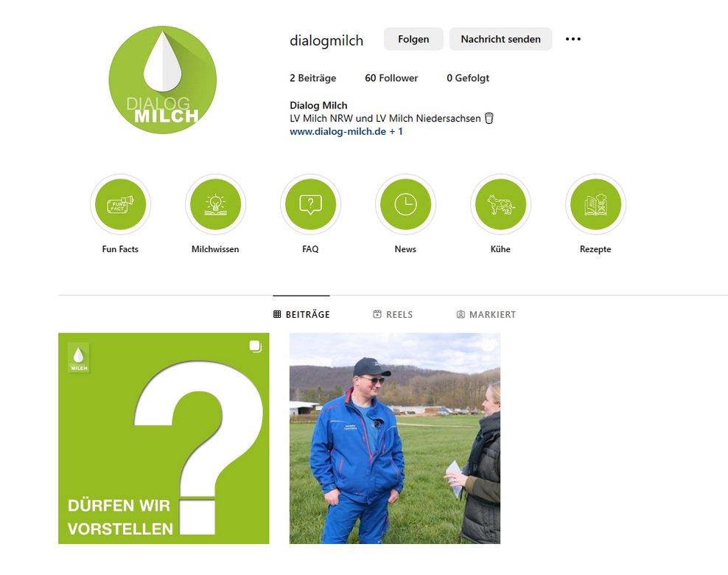The height and width of the screenshot is (575, 728).
Task: Switch to the Beiträge tab
Action: coord(301,315)
